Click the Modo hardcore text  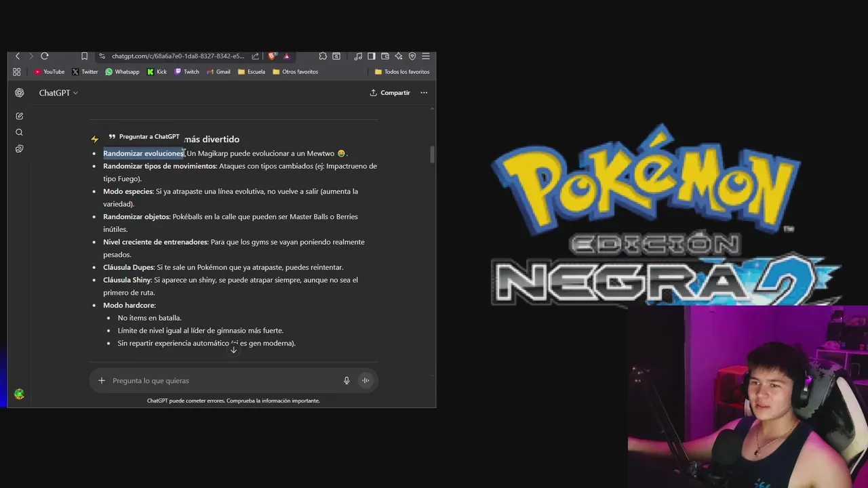[x=129, y=305]
